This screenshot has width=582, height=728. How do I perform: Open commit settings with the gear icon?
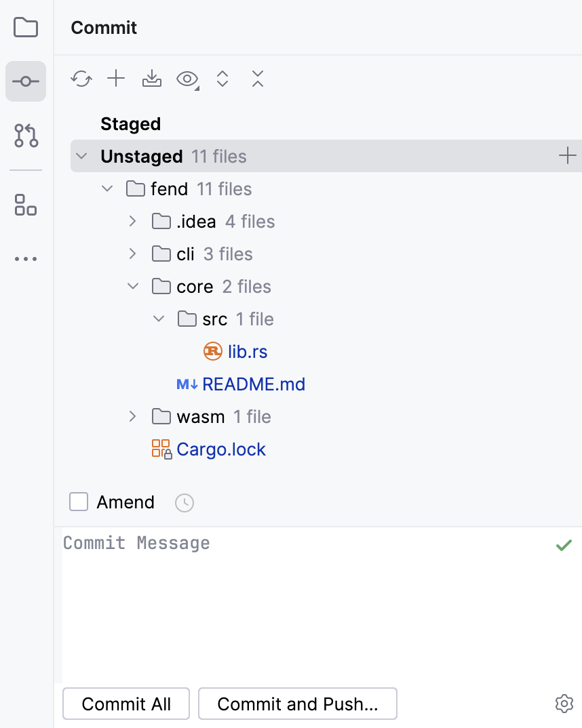tap(564, 704)
